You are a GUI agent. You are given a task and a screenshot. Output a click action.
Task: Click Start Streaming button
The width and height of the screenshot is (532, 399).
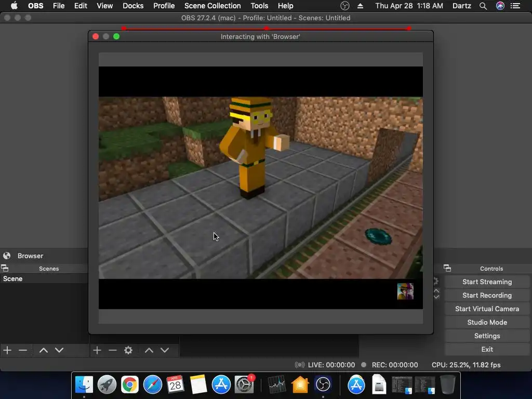pyautogui.click(x=487, y=282)
